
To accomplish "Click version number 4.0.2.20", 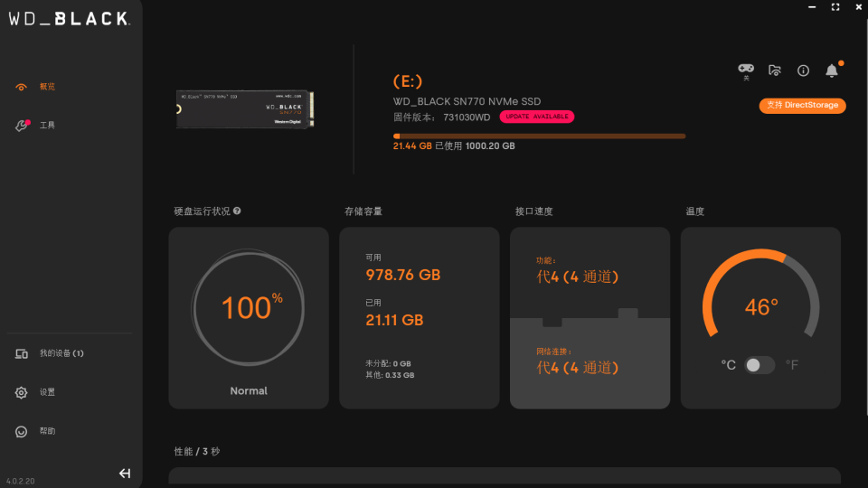I will pyautogui.click(x=21, y=482).
